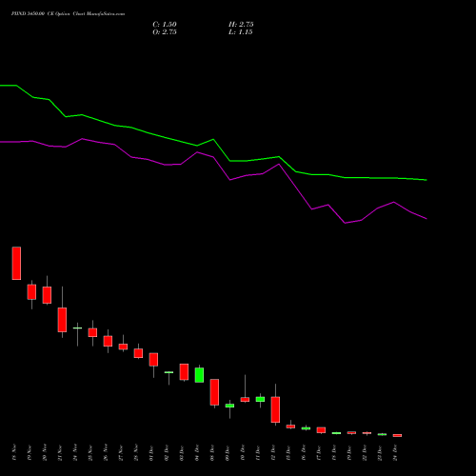This screenshot has width=476, height=476.
Task: Select the '18 Nov' date label
Action: click(14, 452)
